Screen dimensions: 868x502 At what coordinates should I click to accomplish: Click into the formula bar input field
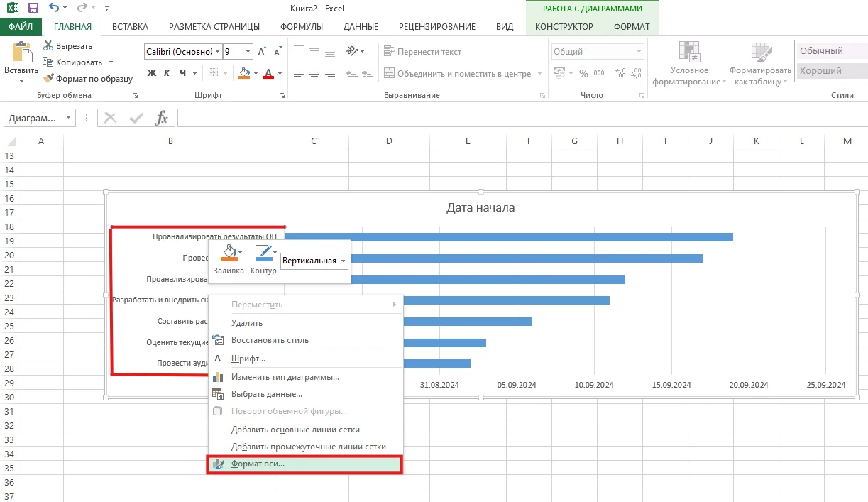(522, 118)
